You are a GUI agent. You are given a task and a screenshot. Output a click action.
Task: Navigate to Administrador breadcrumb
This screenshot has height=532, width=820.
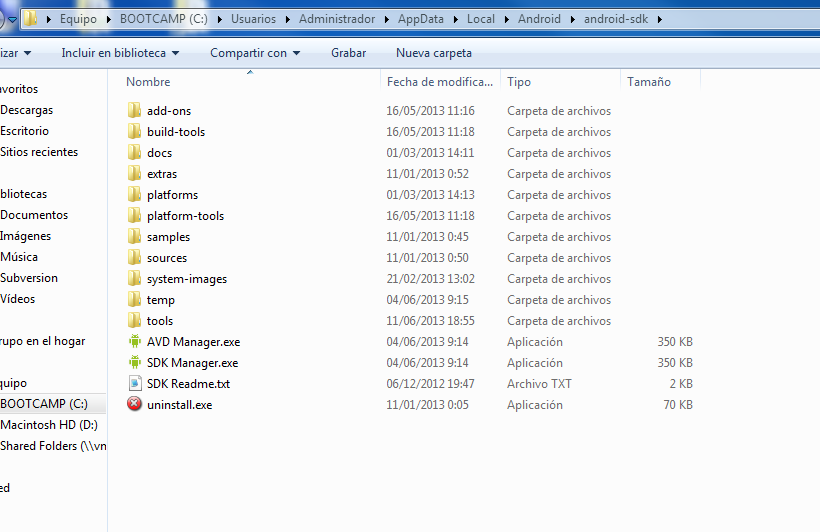(337, 19)
